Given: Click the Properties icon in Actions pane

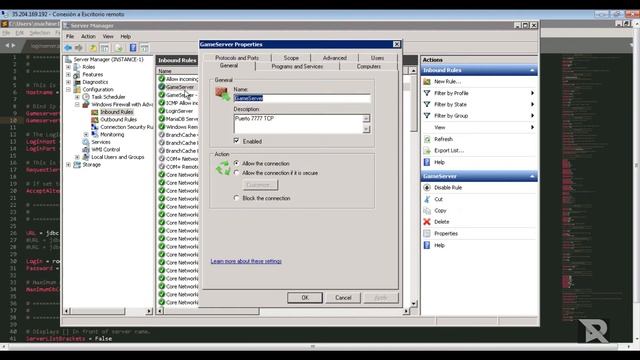Looking at the screenshot, I should tap(427, 233).
